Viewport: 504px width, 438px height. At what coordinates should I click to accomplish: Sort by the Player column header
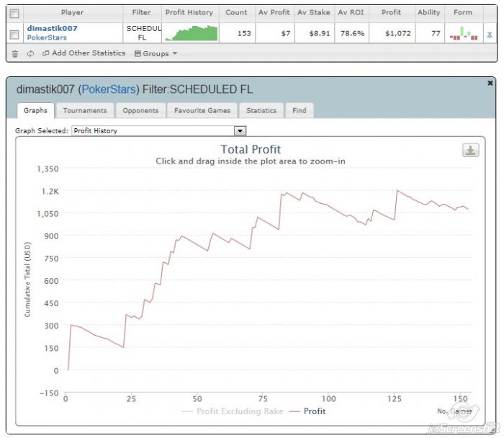[x=72, y=12]
